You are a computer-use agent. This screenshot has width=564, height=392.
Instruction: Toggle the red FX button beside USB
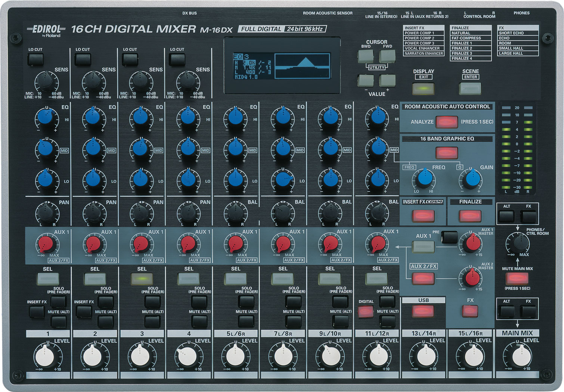(470, 311)
